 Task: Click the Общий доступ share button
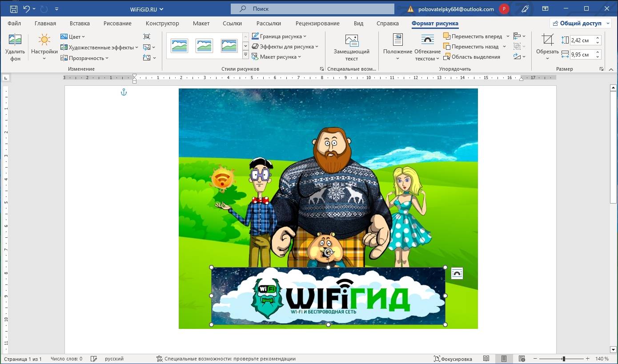pyautogui.click(x=581, y=23)
